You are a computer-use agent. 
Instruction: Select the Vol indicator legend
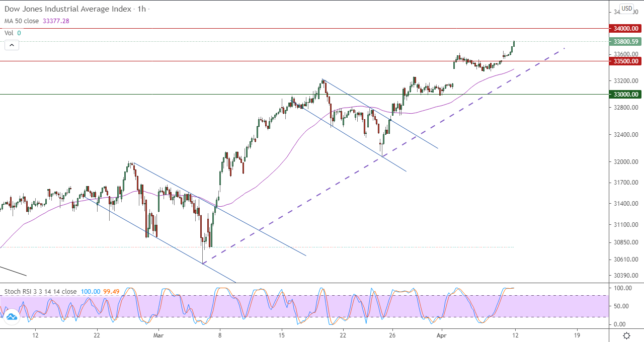9,33
